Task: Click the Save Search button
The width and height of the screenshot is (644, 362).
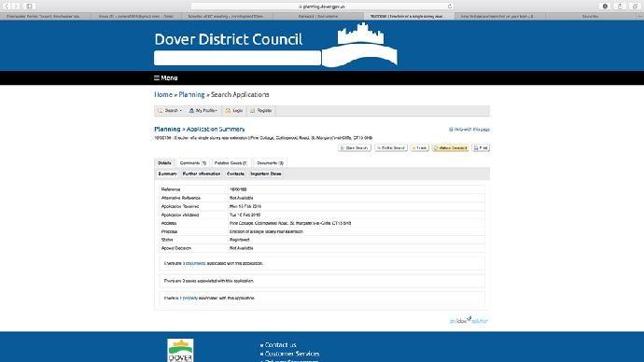Action: [355, 147]
